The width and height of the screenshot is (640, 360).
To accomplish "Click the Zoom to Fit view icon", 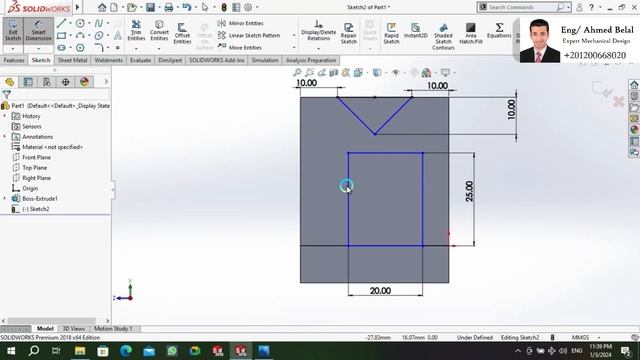I will 297,73.
